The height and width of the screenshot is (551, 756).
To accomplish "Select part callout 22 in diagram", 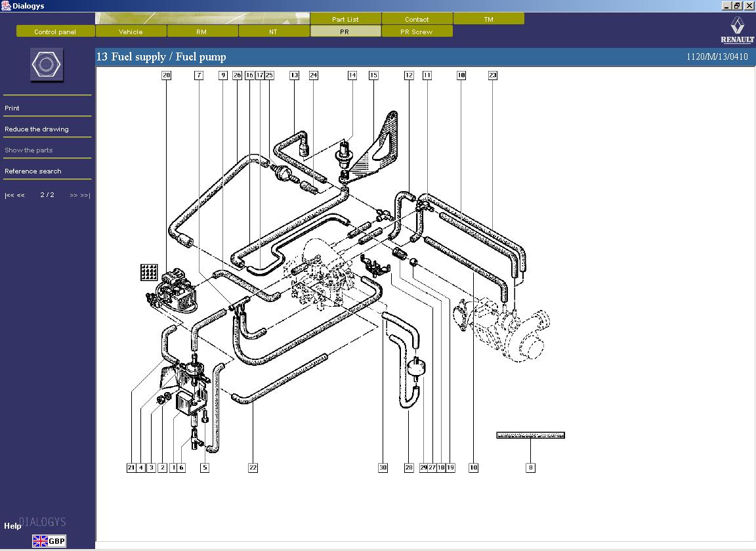I will [253, 468].
